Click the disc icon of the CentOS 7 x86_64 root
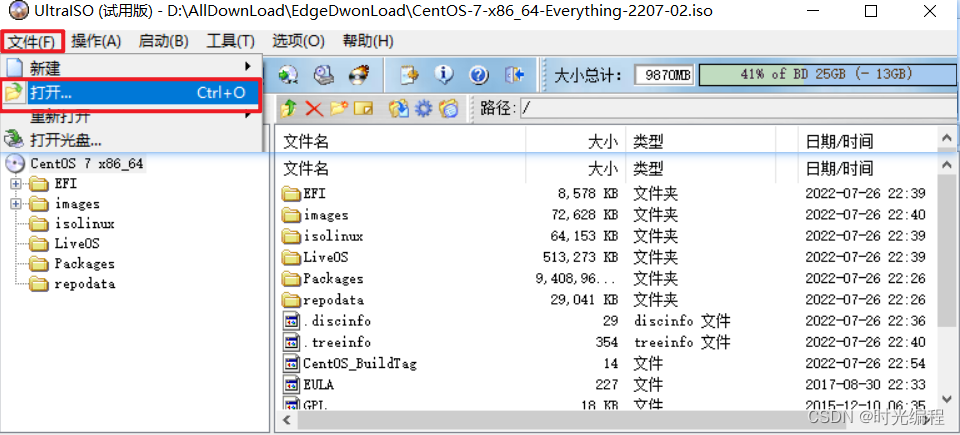The image size is (960, 435). point(15,164)
